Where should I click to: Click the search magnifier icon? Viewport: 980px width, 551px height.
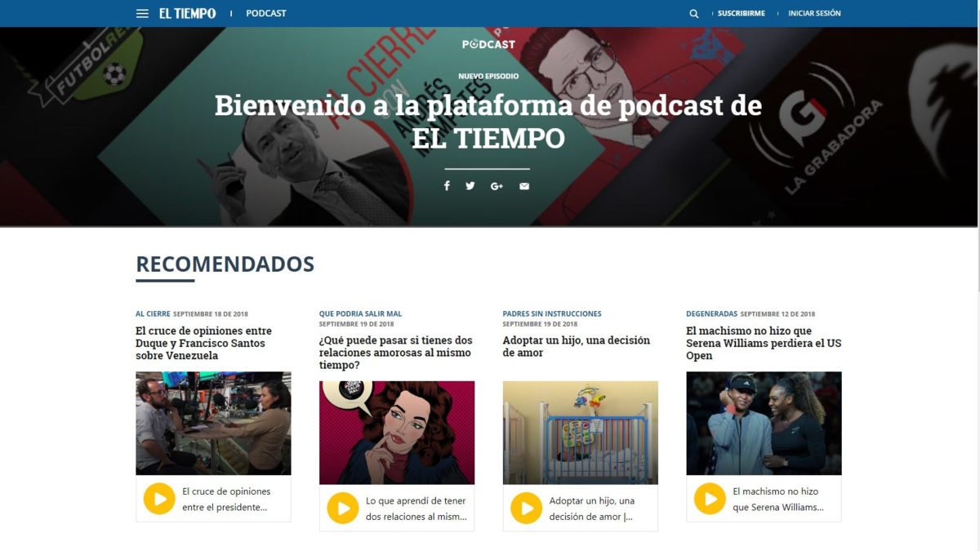point(694,13)
